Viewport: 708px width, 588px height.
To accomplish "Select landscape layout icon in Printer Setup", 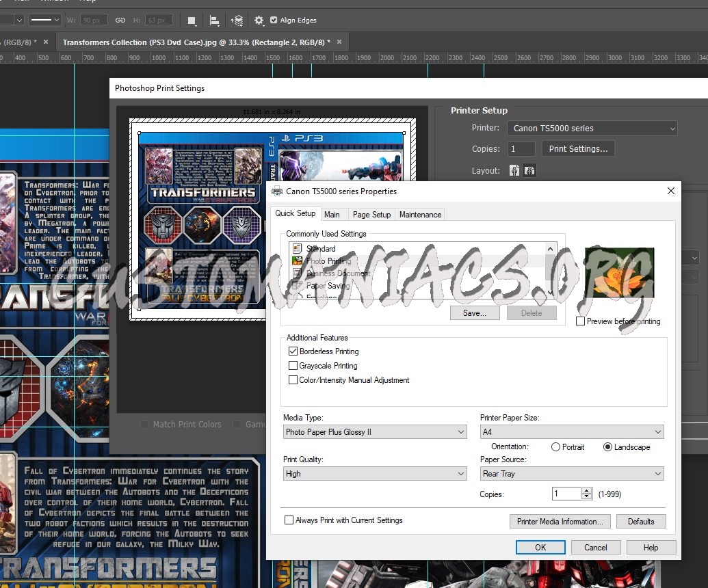I will pos(529,170).
